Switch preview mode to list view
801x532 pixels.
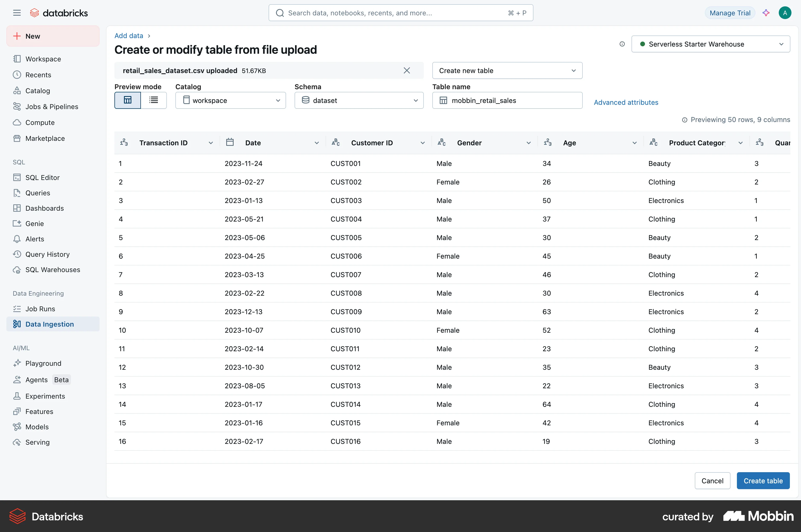[x=154, y=100]
